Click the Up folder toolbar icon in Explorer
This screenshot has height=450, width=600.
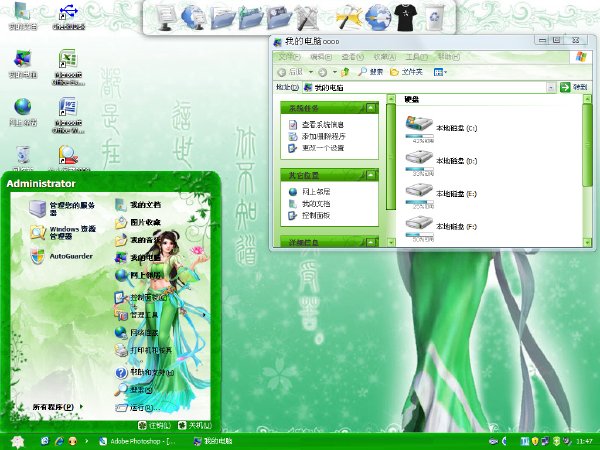[346, 72]
